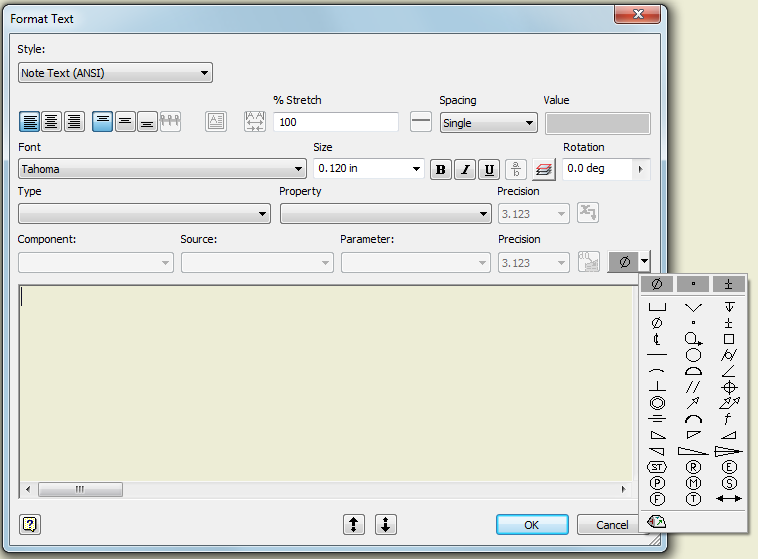Open the Parameter dropdown
The image size is (758, 559).
(x=416, y=263)
